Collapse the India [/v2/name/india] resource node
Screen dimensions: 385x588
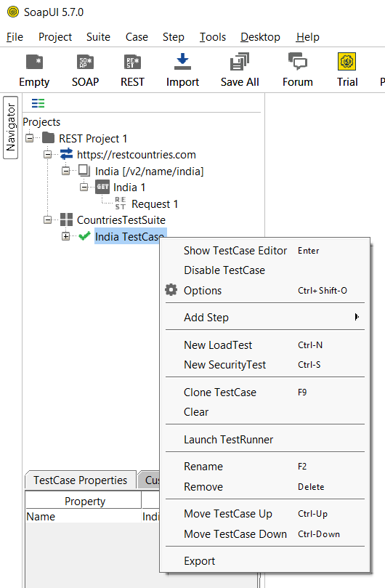65,171
